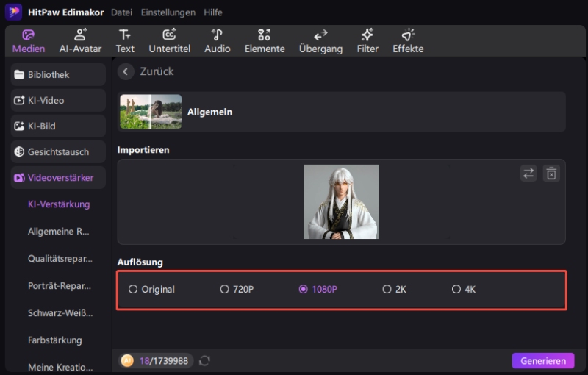Image resolution: width=588 pixels, height=375 pixels.
Task: Click the swap image icon in Importieren
Action: click(528, 174)
